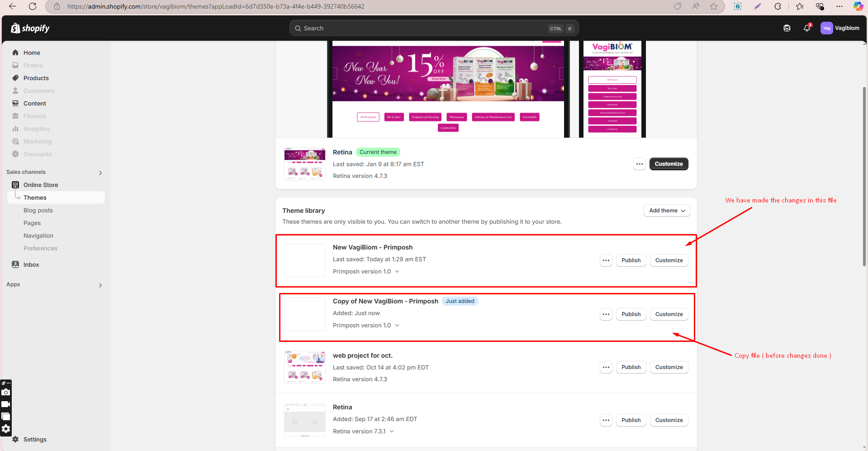This screenshot has height=451, width=868.
Task: Open more actions for current Retina theme
Action: click(639, 164)
